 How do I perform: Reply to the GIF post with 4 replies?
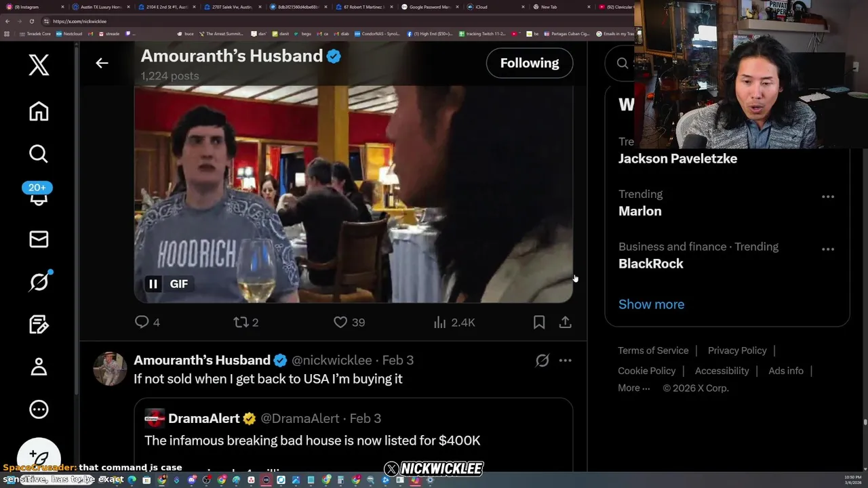[x=147, y=323]
